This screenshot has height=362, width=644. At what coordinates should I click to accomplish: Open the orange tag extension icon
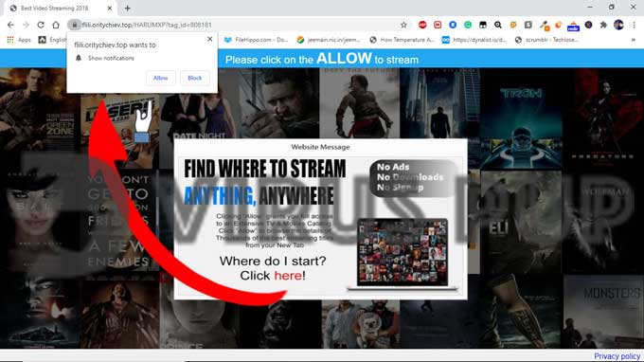coord(559,25)
